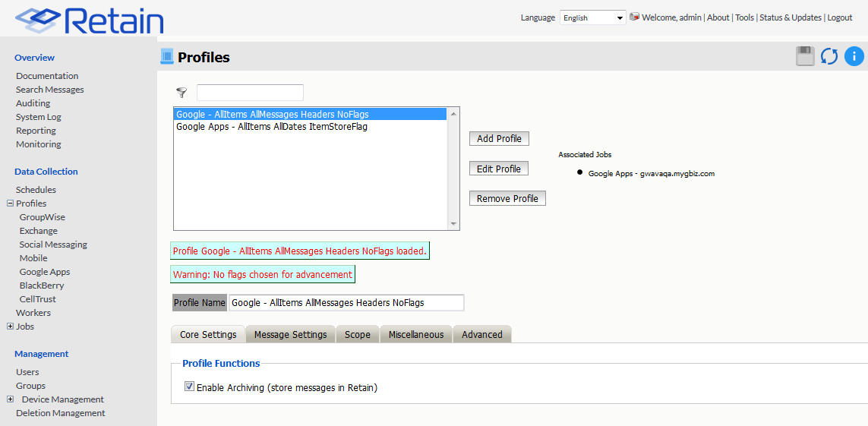Viewport: 868px width, 426px height.
Task: Click the Edit Profile button
Action: [498, 168]
